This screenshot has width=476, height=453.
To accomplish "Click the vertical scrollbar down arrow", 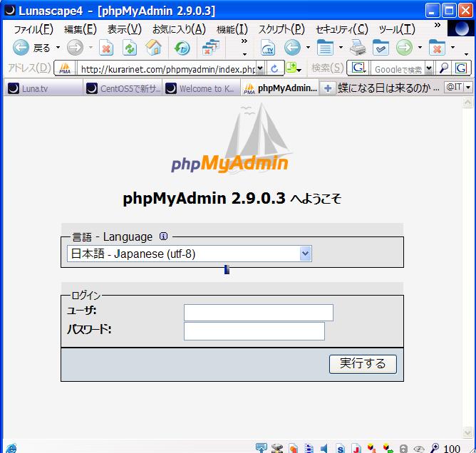I will click(x=467, y=432).
